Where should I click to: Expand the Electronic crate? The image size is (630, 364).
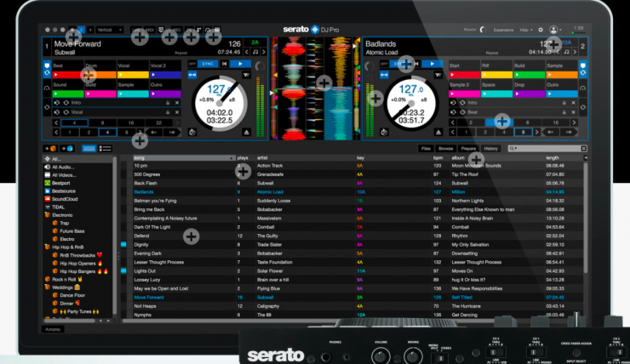48,215
